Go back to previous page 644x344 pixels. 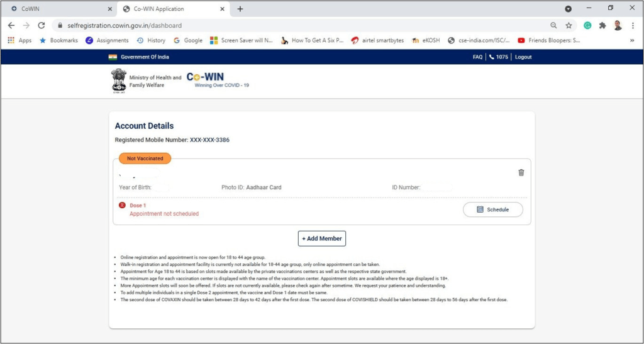[x=11, y=26]
